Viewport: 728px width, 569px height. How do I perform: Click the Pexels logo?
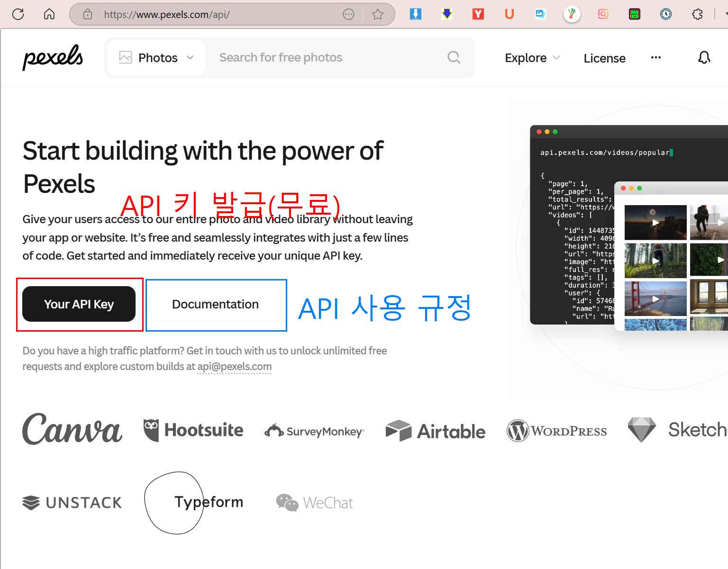pyautogui.click(x=53, y=57)
